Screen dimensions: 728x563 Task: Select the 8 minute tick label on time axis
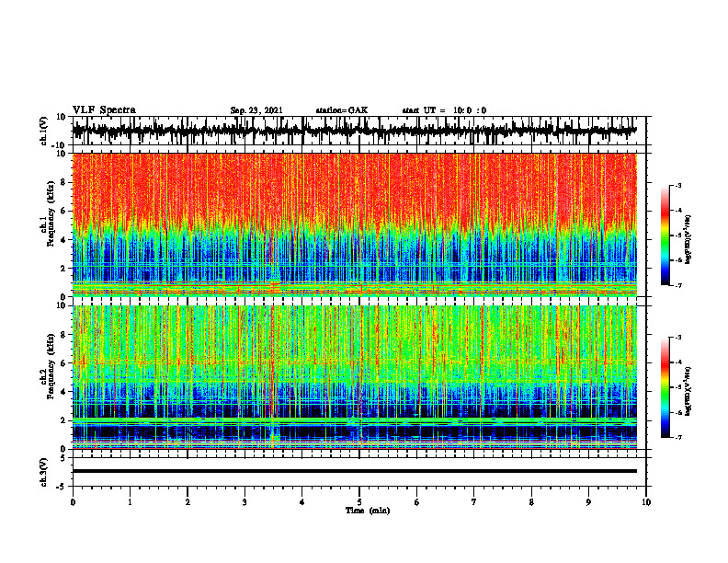click(x=531, y=502)
